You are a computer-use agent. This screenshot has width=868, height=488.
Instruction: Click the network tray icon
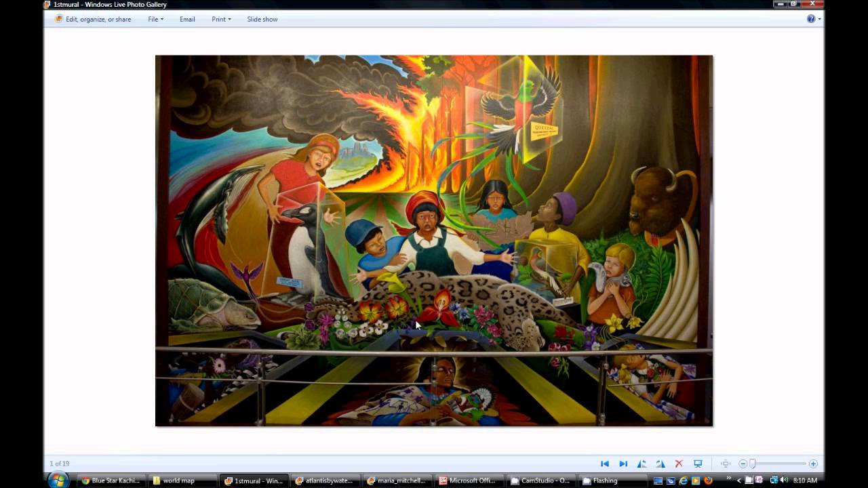[774, 481]
